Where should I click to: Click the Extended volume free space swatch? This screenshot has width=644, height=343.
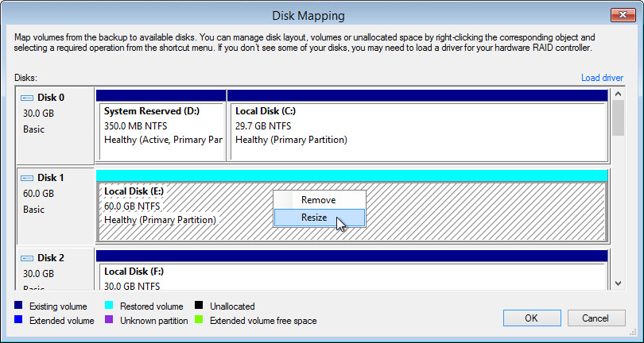point(199,321)
